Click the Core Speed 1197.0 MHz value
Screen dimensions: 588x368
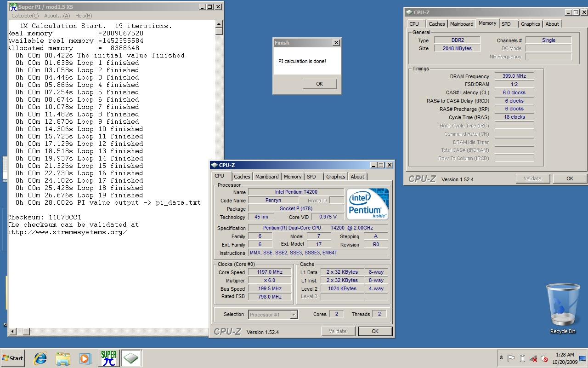270,272
